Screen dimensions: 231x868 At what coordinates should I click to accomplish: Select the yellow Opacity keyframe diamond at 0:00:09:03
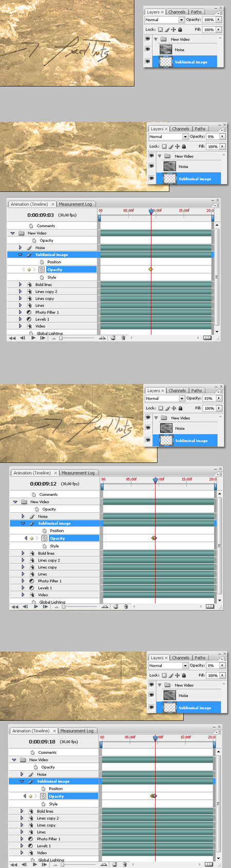(151, 269)
